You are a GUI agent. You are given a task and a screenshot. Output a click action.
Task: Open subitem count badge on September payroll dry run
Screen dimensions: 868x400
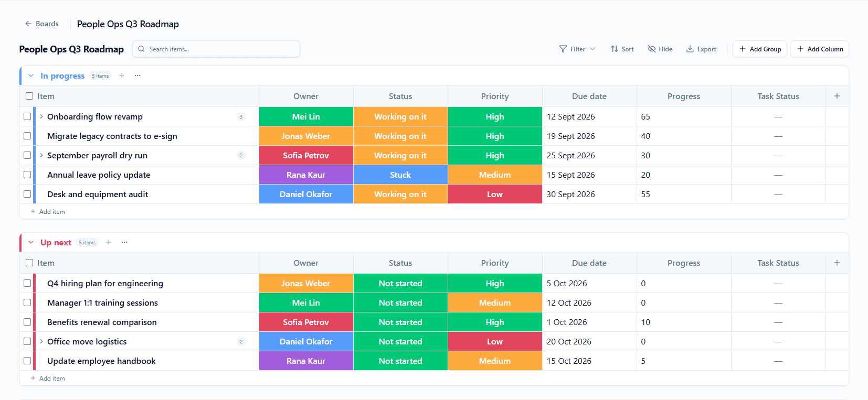coord(241,155)
